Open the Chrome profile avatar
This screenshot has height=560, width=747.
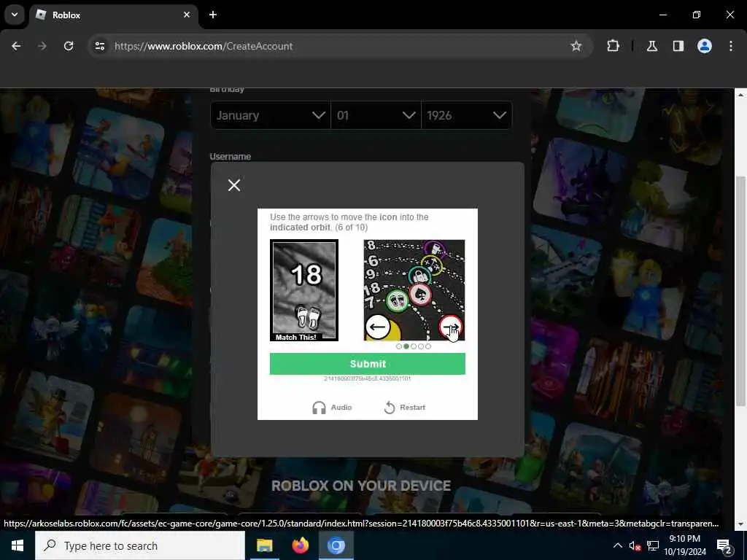point(705,46)
